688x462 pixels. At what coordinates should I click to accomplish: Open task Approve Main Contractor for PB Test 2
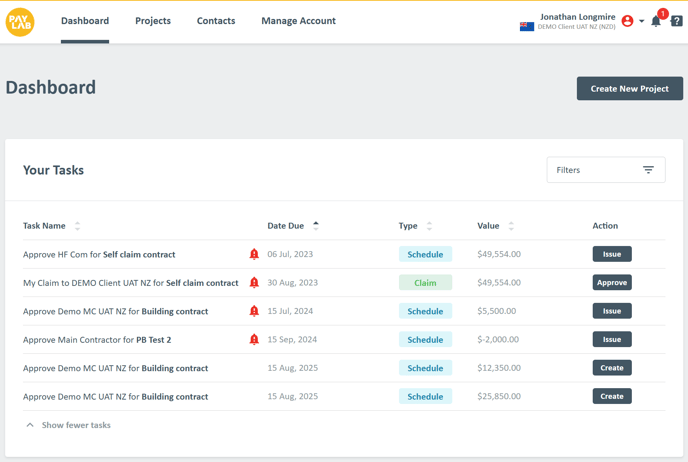coord(97,340)
